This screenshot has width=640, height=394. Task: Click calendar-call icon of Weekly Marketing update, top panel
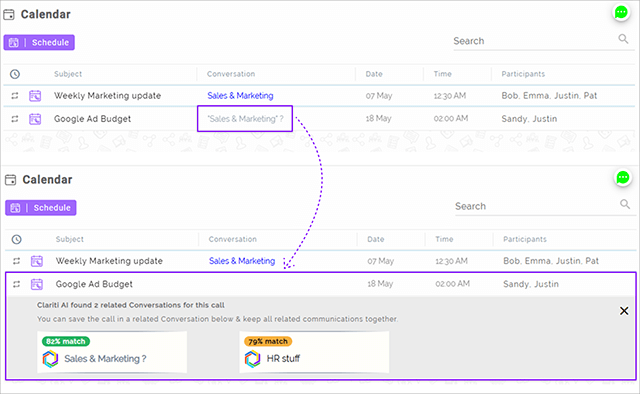35,96
